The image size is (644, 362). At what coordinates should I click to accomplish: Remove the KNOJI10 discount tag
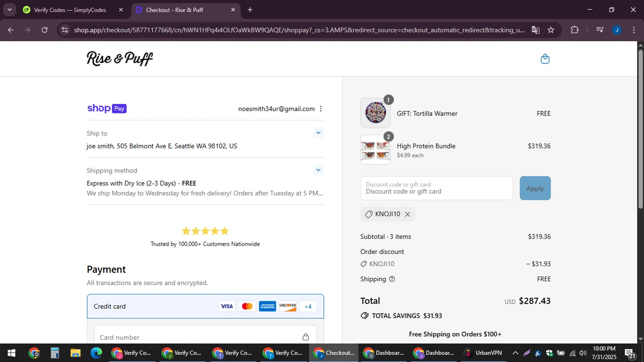click(407, 214)
